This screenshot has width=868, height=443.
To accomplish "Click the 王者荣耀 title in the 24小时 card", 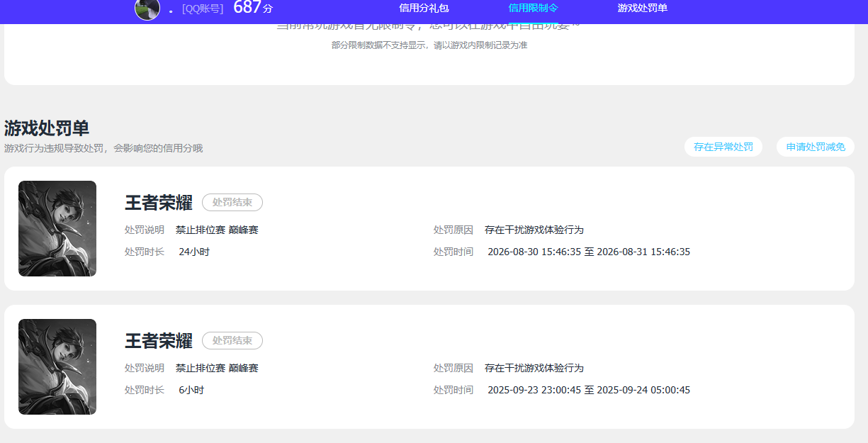I will (159, 203).
